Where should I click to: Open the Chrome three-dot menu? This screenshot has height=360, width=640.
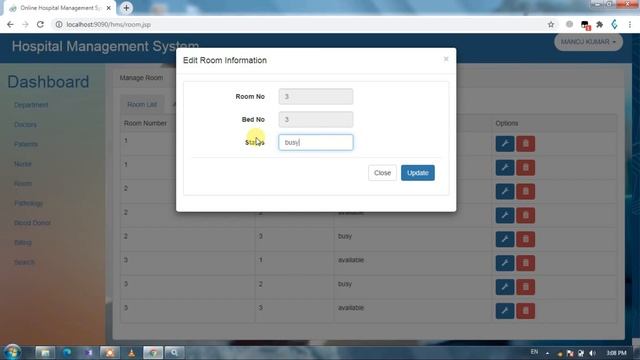coord(630,24)
